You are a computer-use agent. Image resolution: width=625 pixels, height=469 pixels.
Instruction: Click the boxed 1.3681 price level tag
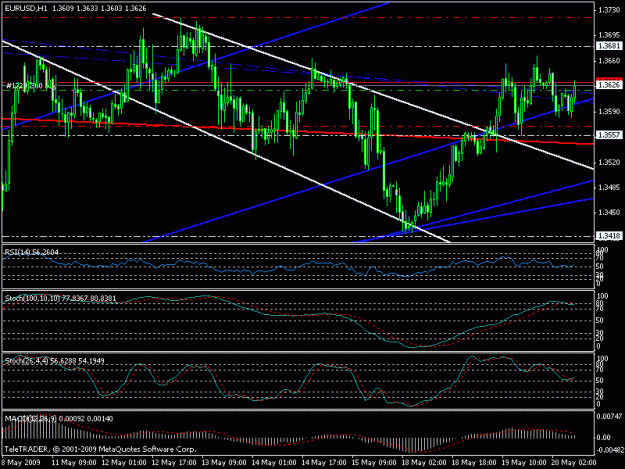click(x=609, y=46)
